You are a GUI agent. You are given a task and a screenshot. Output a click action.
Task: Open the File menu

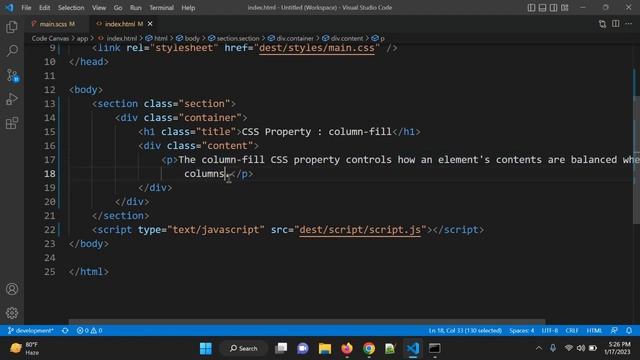[x=26, y=8]
